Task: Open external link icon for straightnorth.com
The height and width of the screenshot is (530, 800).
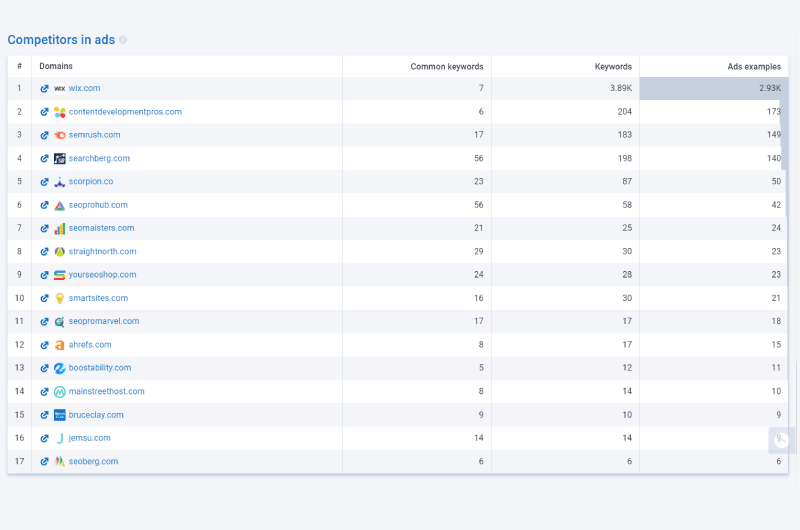Action: 44,251
